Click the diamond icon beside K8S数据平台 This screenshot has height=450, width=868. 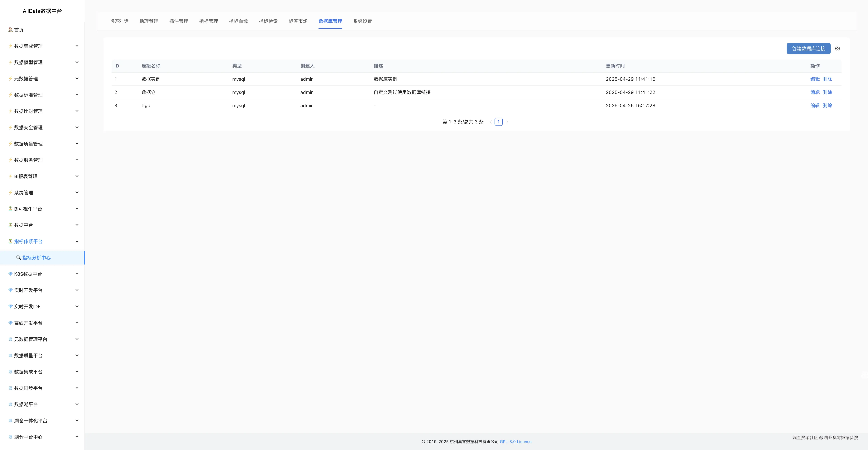click(x=11, y=274)
